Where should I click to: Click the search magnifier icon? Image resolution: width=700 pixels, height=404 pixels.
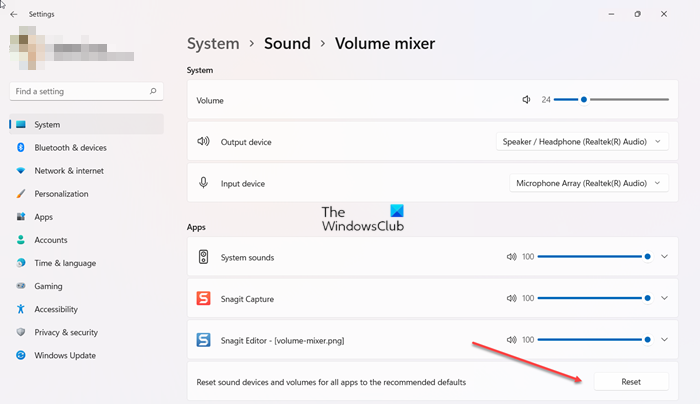point(153,91)
